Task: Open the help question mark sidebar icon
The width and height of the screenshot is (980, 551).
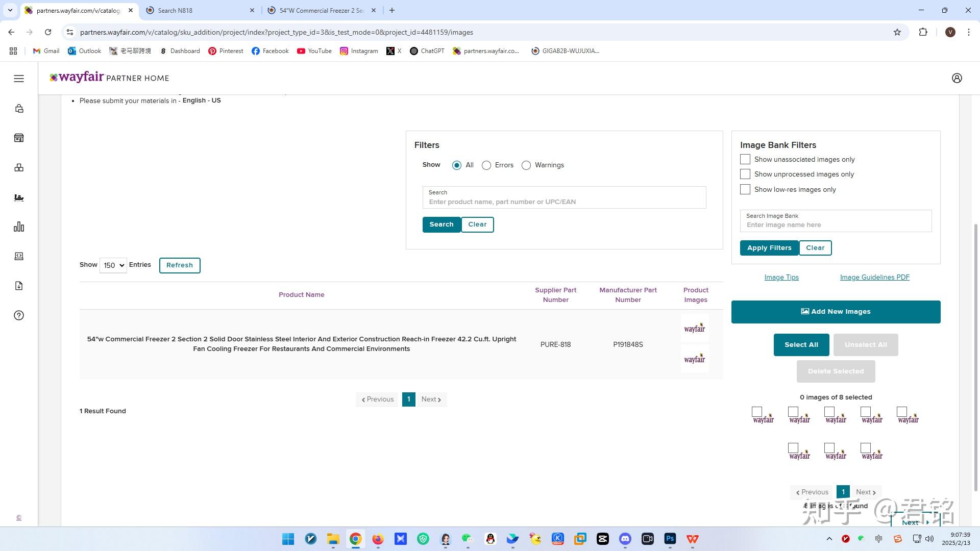Action: click(19, 315)
